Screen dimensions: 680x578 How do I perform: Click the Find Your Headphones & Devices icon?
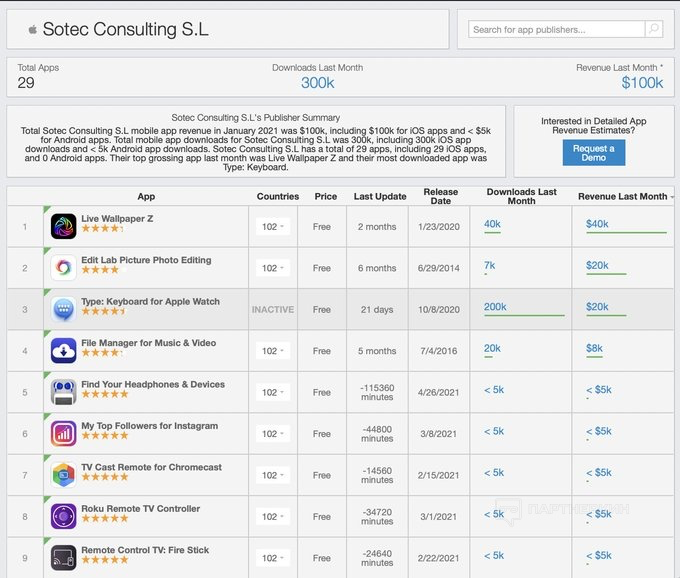tap(63, 392)
